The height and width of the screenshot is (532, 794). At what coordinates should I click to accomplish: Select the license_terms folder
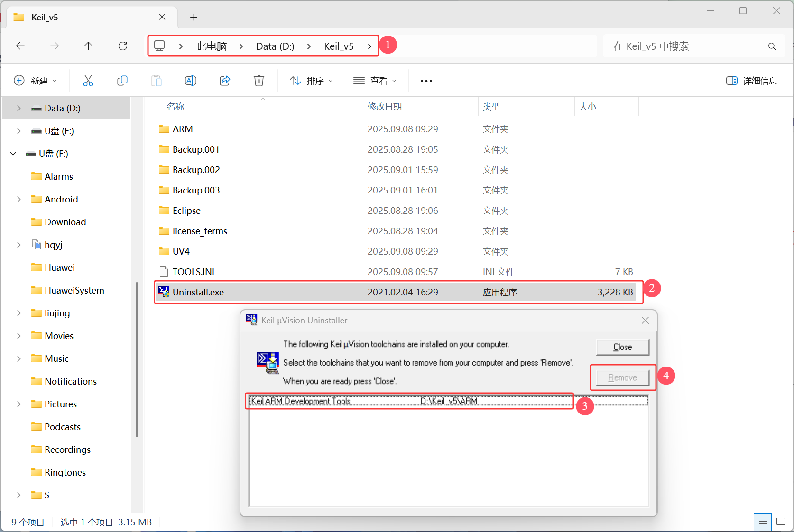199,231
